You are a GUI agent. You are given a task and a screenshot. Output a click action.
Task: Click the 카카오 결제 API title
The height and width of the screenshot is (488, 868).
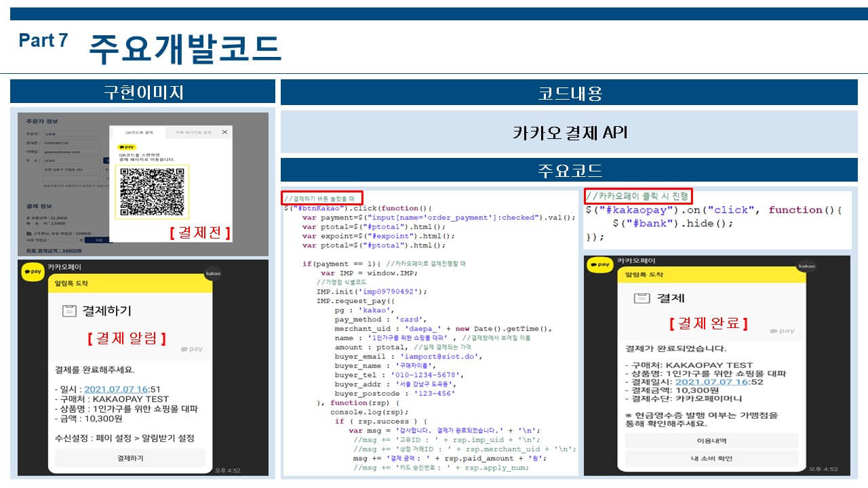coord(569,131)
